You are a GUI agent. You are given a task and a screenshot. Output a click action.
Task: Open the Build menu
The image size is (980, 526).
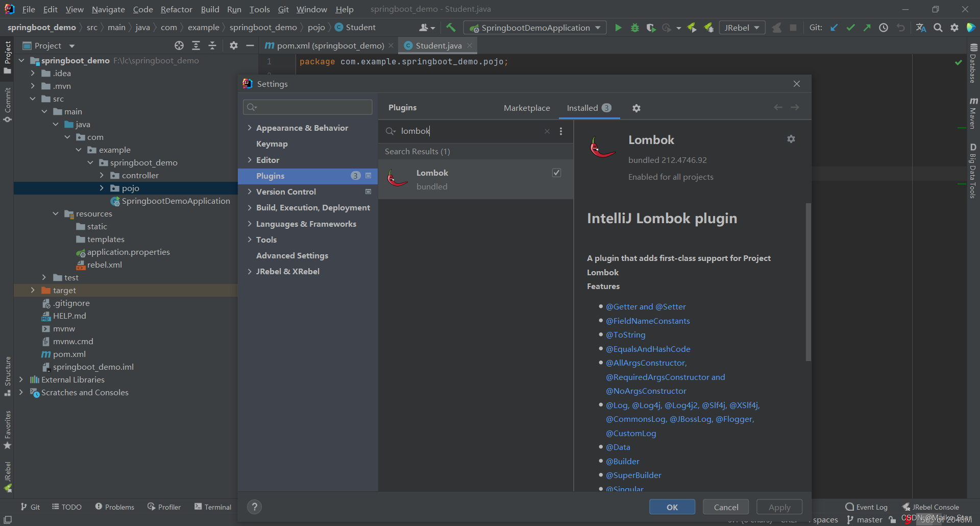coord(210,9)
